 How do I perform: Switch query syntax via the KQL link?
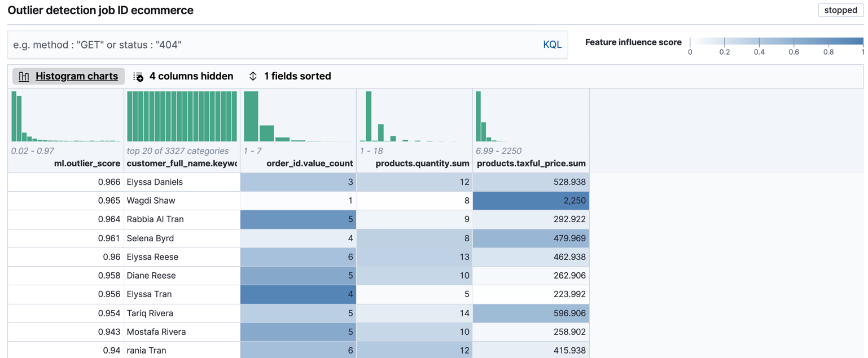pos(551,44)
